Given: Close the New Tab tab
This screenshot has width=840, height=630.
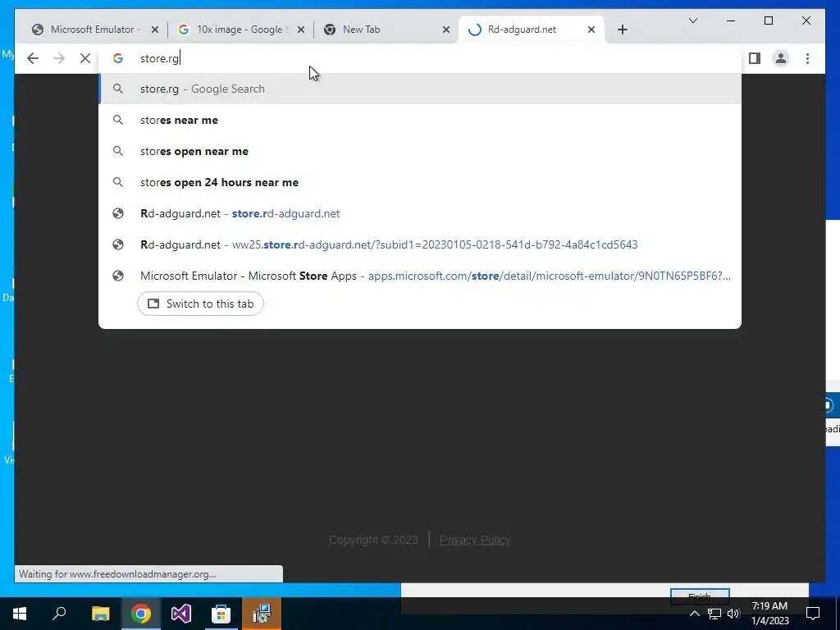Looking at the screenshot, I should (445, 30).
